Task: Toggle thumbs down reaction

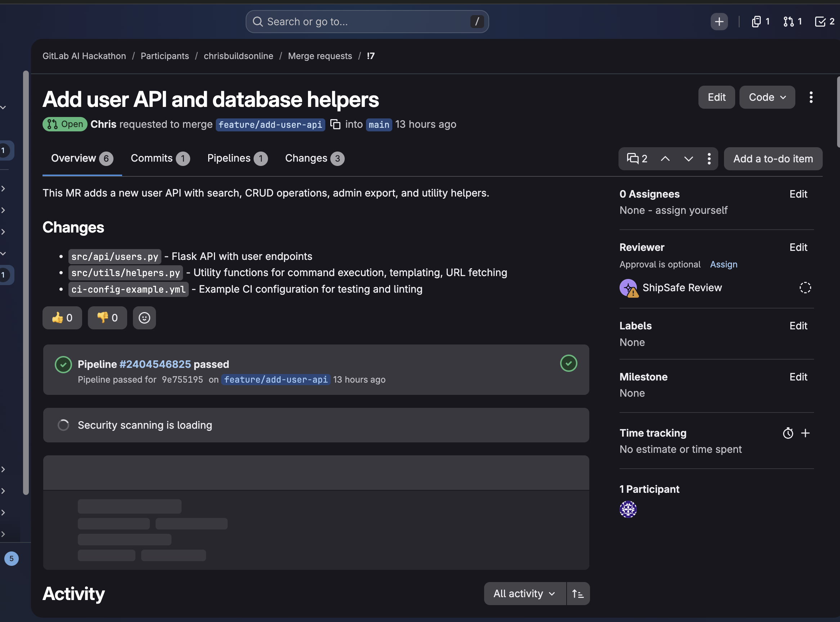Action: pyautogui.click(x=107, y=318)
